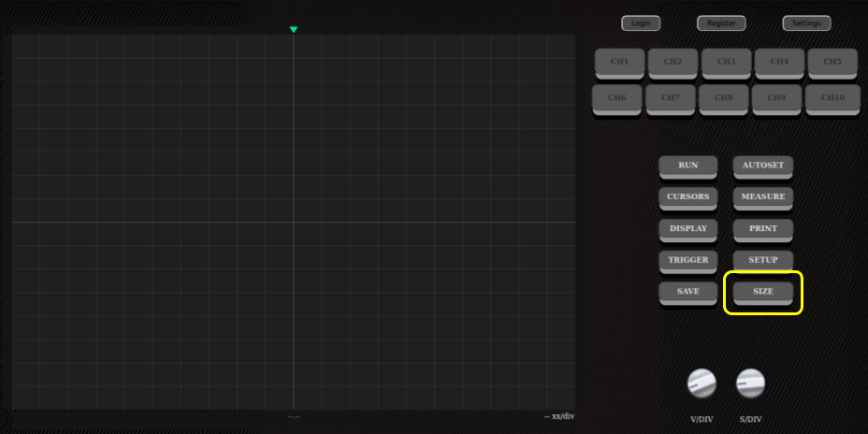868x434 pixels.
Task: Click the Login button
Action: point(641,23)
